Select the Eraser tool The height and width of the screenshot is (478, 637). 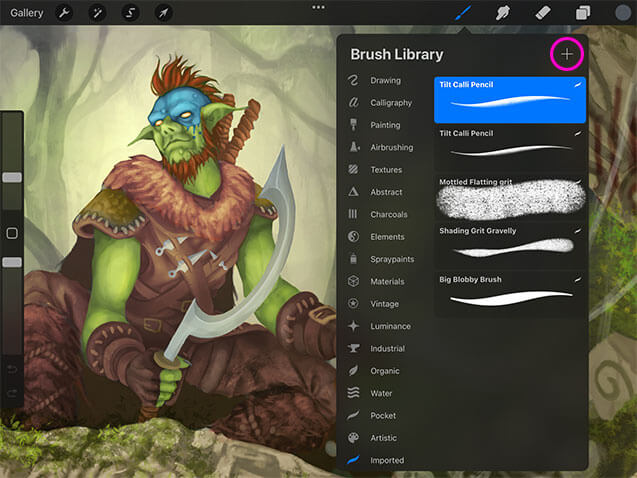coord(544,13)
